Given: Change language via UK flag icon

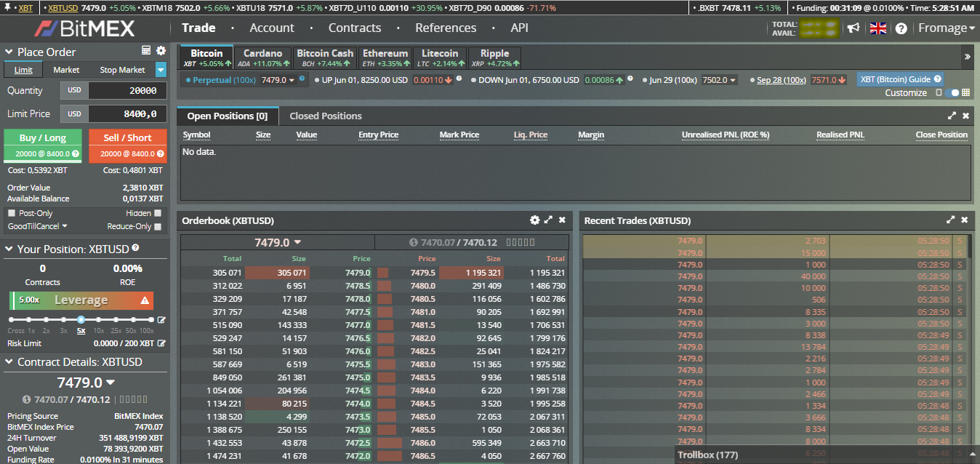Looking at the screenshot, I should pyautogui.click(x=878, y=28).
